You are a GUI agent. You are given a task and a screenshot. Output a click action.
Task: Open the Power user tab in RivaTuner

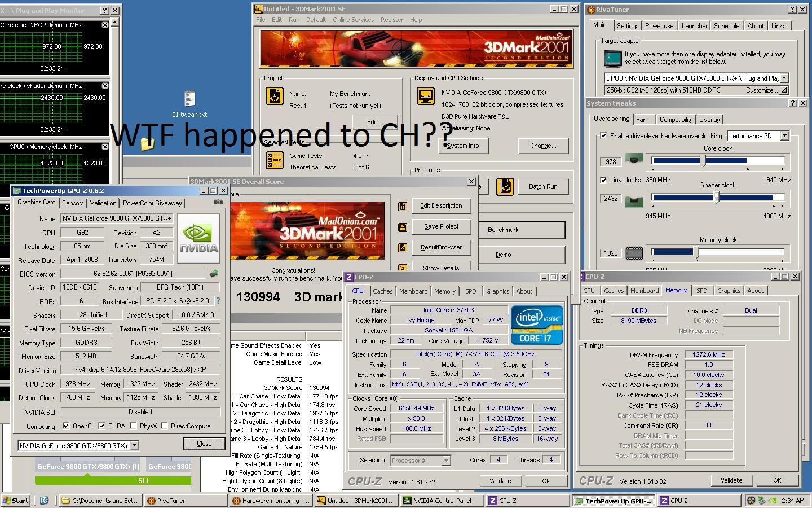pos(660,26)
